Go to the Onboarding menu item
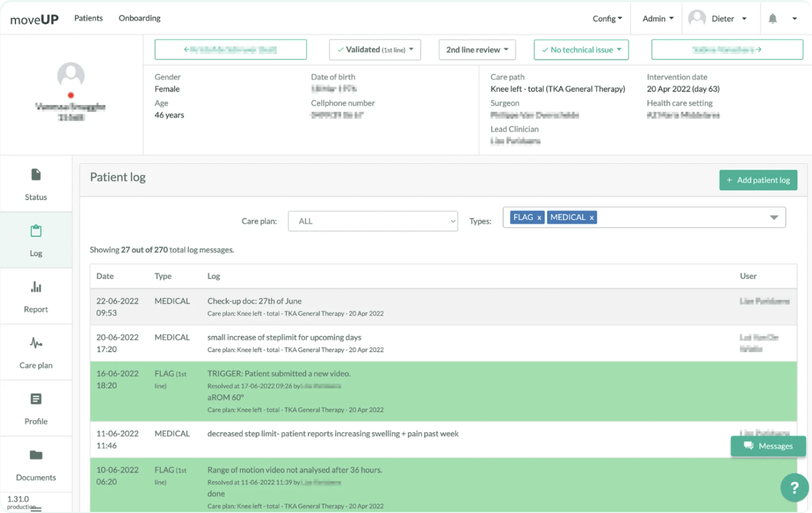 click(x=139, y=18)
